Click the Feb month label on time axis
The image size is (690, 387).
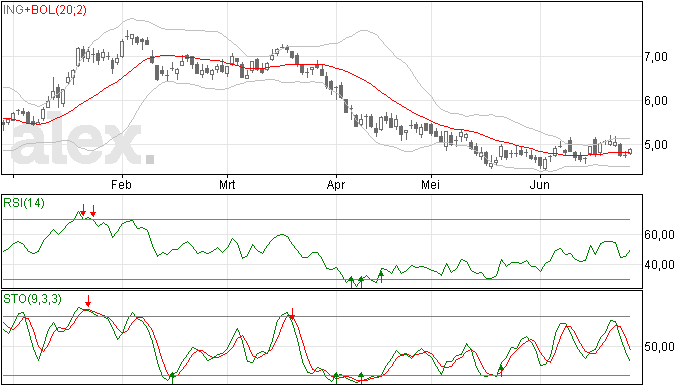click(x=121, y=185)
